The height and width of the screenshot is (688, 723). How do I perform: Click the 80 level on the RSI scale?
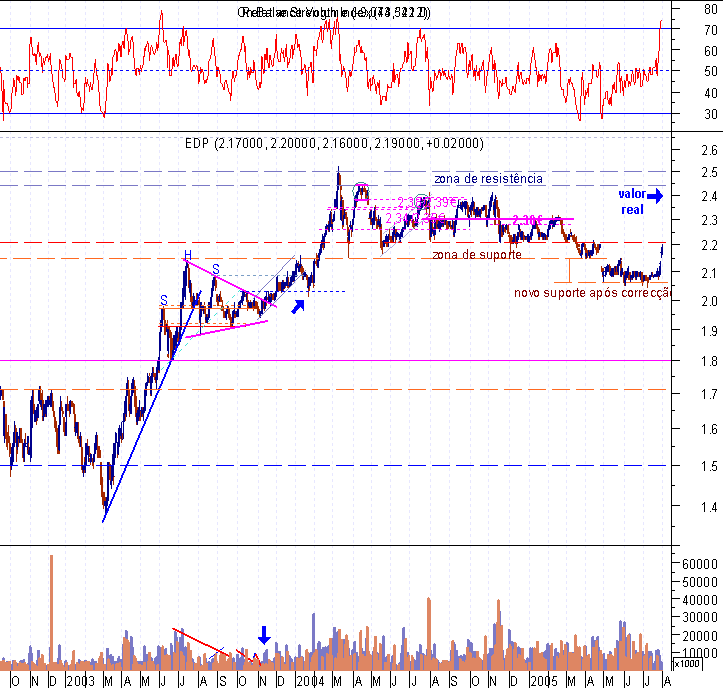(x=711, y=9)
